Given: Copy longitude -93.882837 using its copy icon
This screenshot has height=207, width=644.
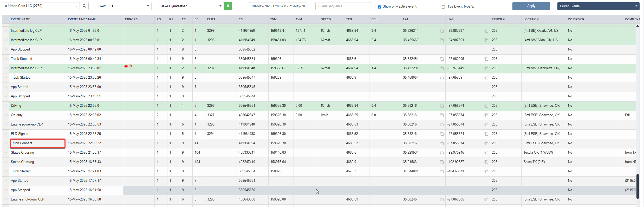Looking at the screenshot, I should point(486,31).
